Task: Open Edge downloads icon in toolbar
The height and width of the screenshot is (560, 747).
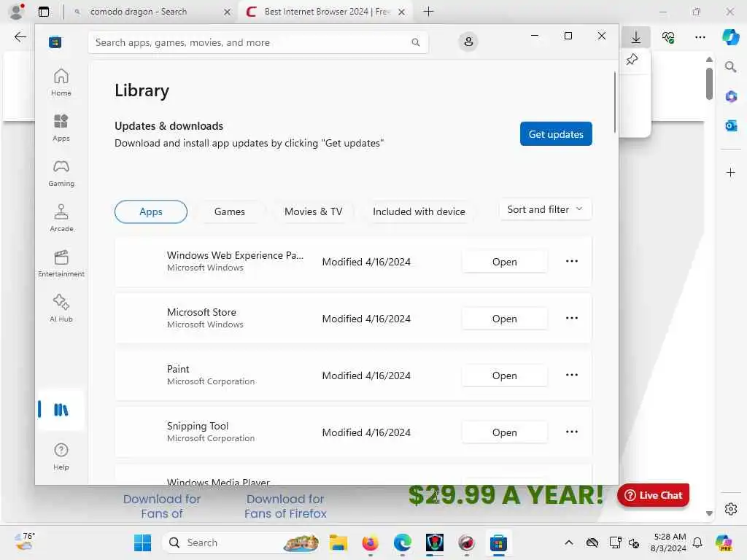Action: tap(636, 36)
